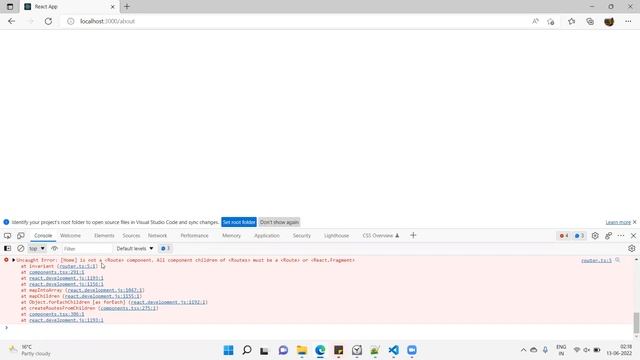Image resolution: width=640 pixels, height=360 pixels.
Task: Open the console settings gear icon
Action: click(632, 248)
